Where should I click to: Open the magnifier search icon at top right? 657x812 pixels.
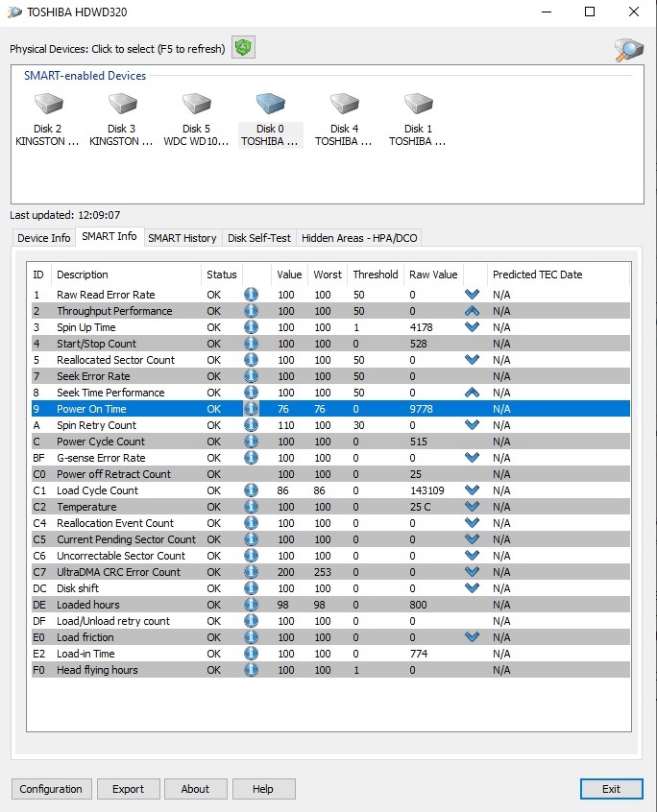pos(628,50)
